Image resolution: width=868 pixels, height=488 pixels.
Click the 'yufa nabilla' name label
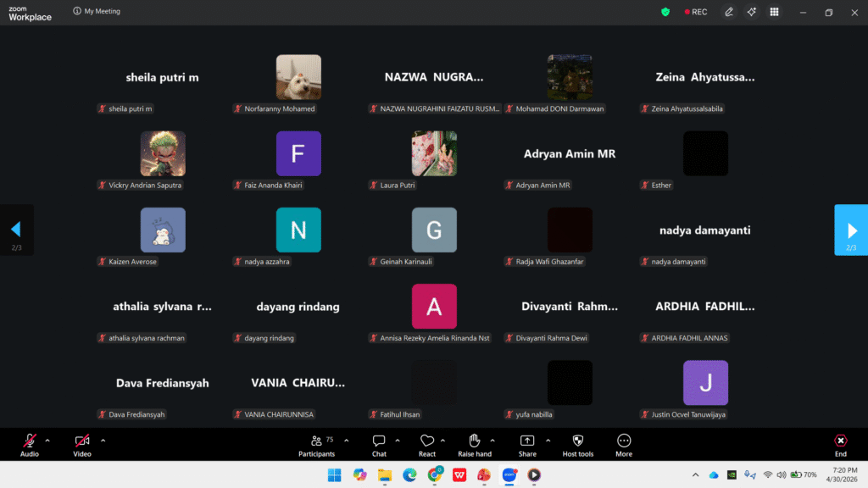(534, 413)
